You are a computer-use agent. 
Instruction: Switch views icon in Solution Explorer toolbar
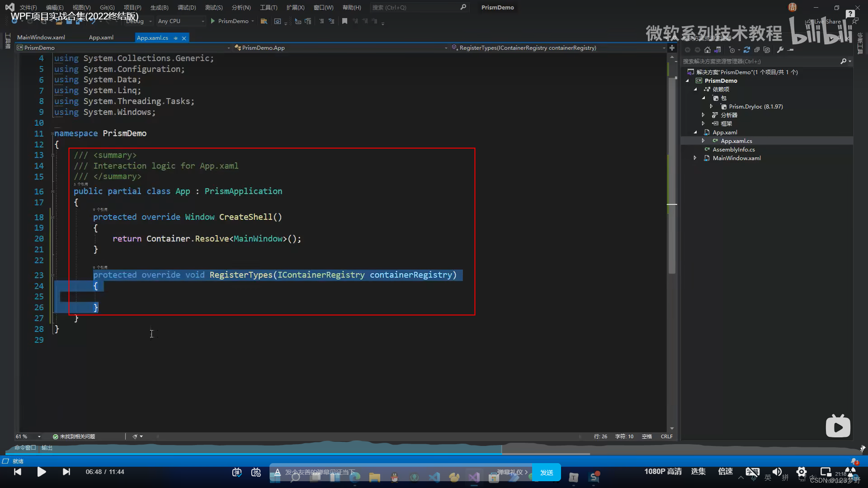tap(717, 50)
